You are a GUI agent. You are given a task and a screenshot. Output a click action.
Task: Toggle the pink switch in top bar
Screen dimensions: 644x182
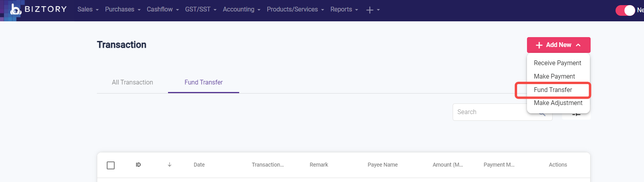click(625, 10)
